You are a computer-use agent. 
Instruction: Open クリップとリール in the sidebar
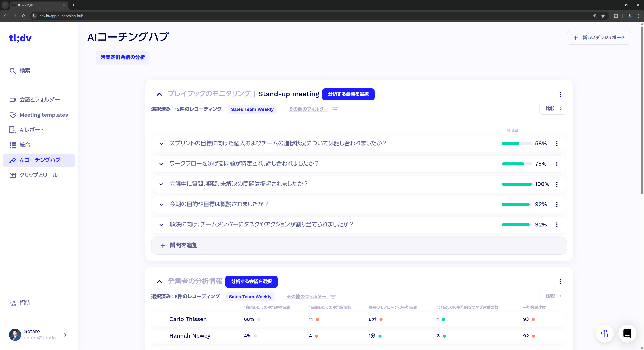coord(39,175)
